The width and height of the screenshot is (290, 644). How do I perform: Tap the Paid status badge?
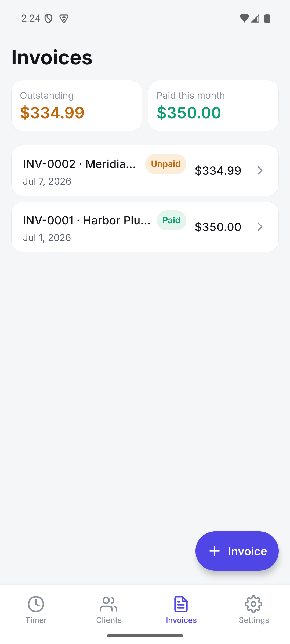pos(171,220)
